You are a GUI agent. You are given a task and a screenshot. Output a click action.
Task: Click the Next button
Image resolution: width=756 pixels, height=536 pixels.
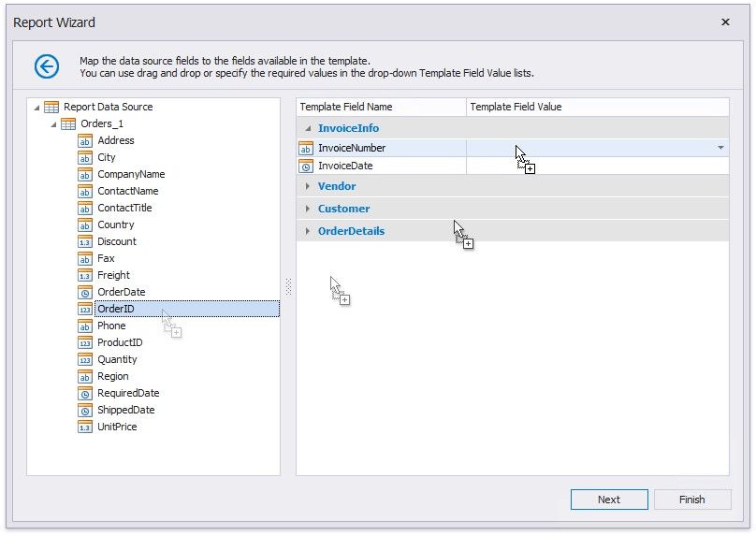click(608, 500)
